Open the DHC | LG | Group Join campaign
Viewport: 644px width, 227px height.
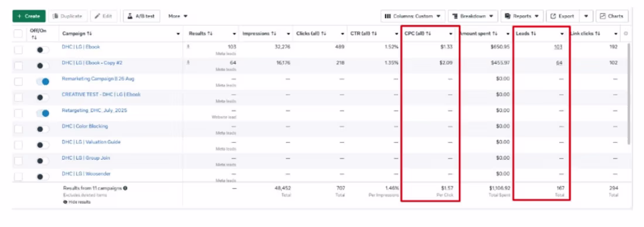point(86,158)
